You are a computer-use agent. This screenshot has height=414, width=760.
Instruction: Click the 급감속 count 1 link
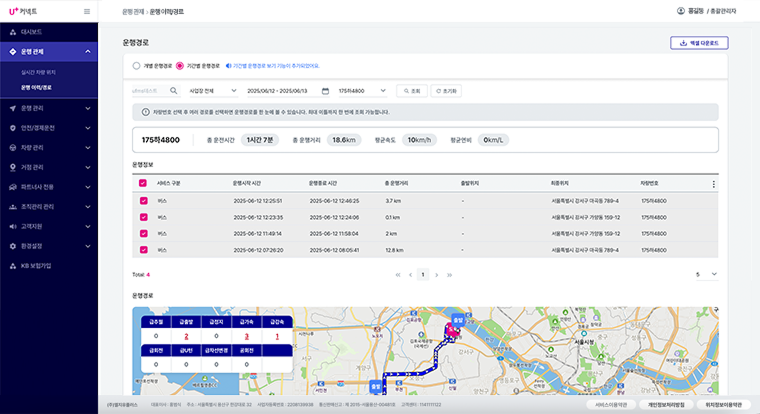(277, 336)
